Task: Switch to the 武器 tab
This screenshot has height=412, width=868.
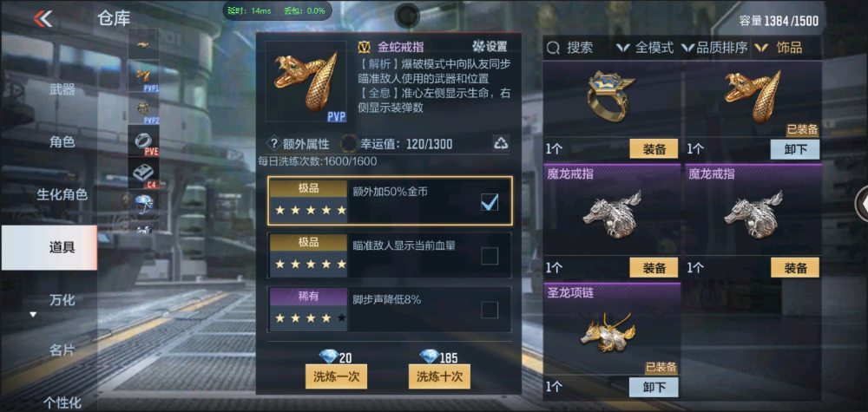Action: pos(62,89)
